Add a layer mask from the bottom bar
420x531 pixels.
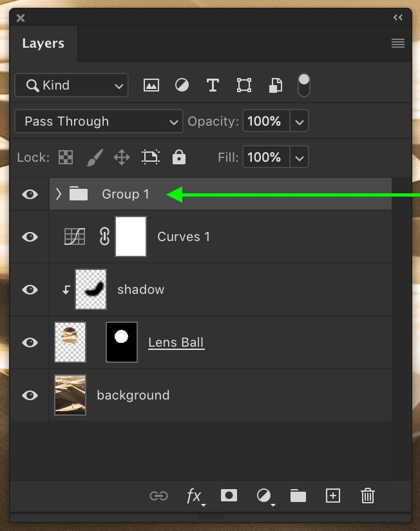pos(229,496)
